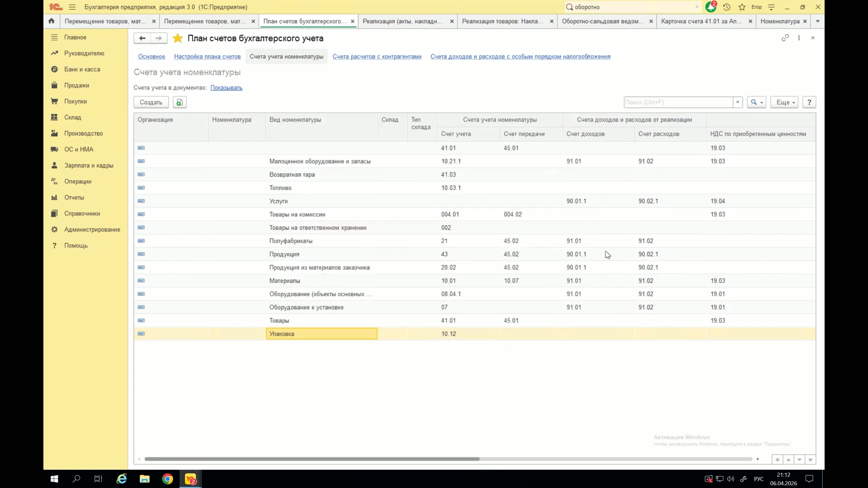Open the Еще dropdown menu
This screenshot has width=868, height=488.
[x=785, y=103]
